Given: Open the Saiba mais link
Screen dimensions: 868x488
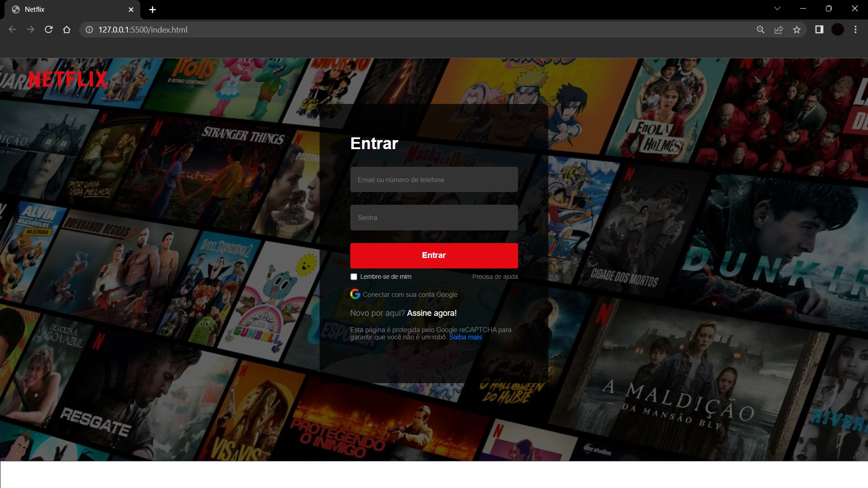Looking at the screenshot, I should click(465, 337).
